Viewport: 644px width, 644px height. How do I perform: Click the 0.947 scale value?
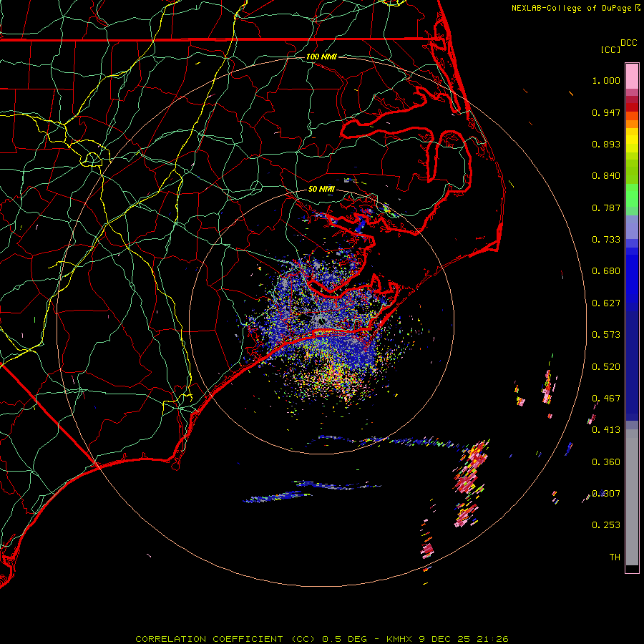[x=606, y=112]
